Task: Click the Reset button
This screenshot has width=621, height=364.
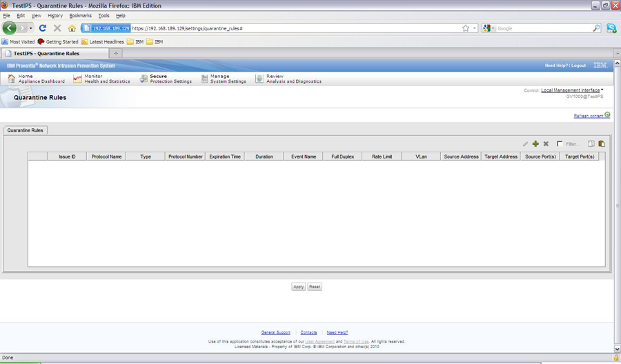Action: point(315,287)
